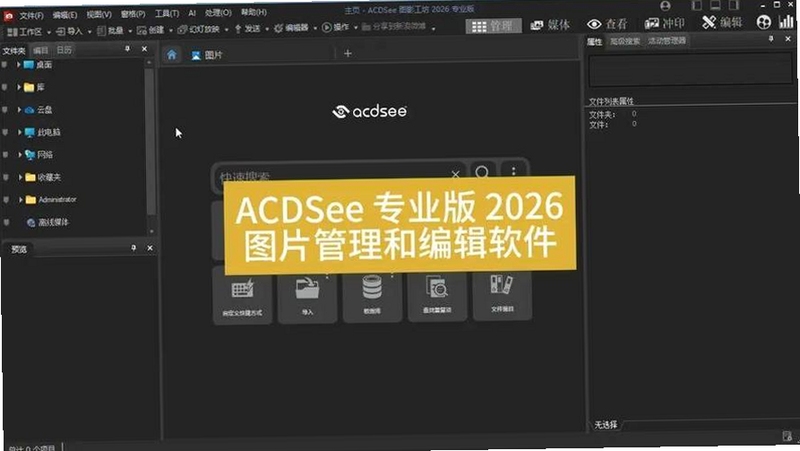The width and height of the screenshot is (800, 451).
Task: Expand the toolbar 导入 dropdown arrow
Action: (89, 32)
